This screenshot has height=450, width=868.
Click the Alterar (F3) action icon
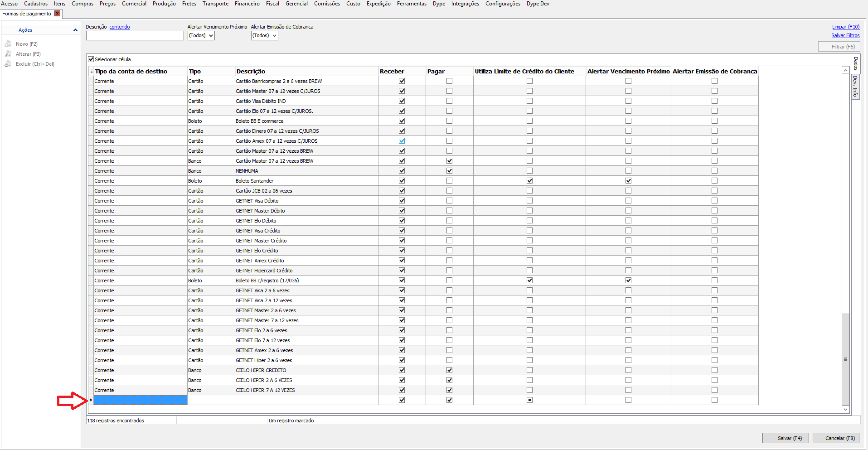pyautogui.click(x=8, y=54)
